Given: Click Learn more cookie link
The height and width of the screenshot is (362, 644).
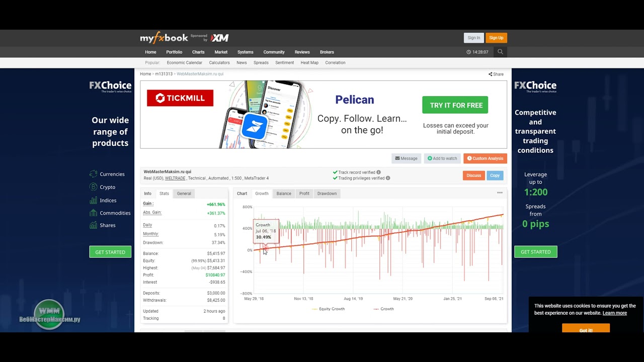Looking at the screenshot, I should pyautogui.click(x=615, y=313).
